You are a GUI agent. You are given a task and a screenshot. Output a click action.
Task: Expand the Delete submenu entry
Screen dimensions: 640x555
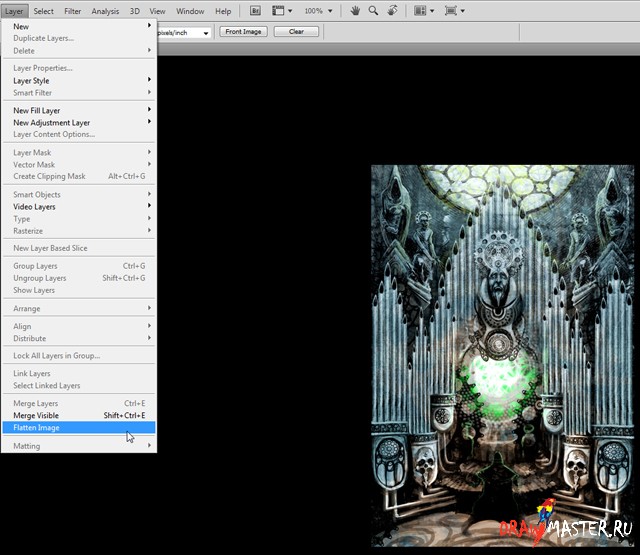(x=79, y=51)
